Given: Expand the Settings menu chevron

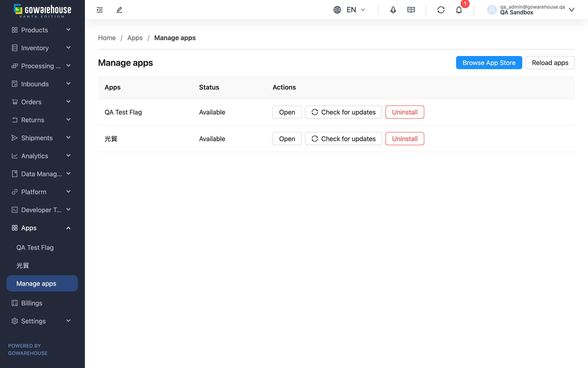Looking at the screenshot, I should (x=69, y=321).
